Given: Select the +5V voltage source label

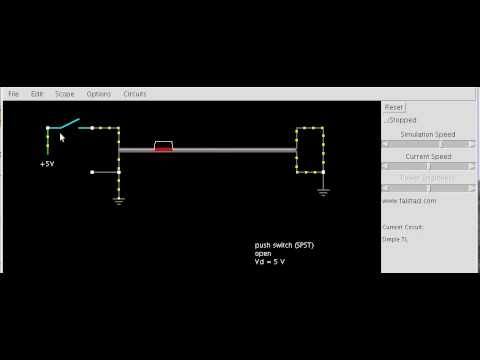Looking at the screenshot, I should click(47, 164).
